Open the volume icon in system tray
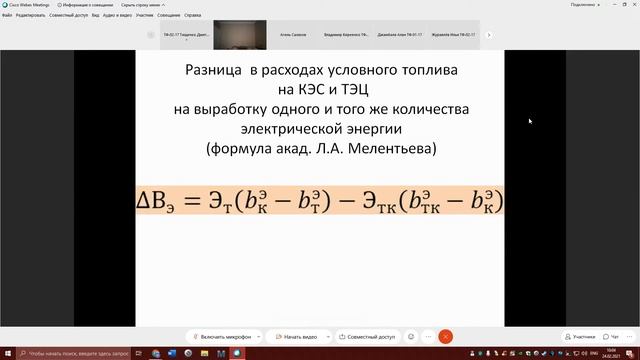The image size is (640, 360). (584, 353)
